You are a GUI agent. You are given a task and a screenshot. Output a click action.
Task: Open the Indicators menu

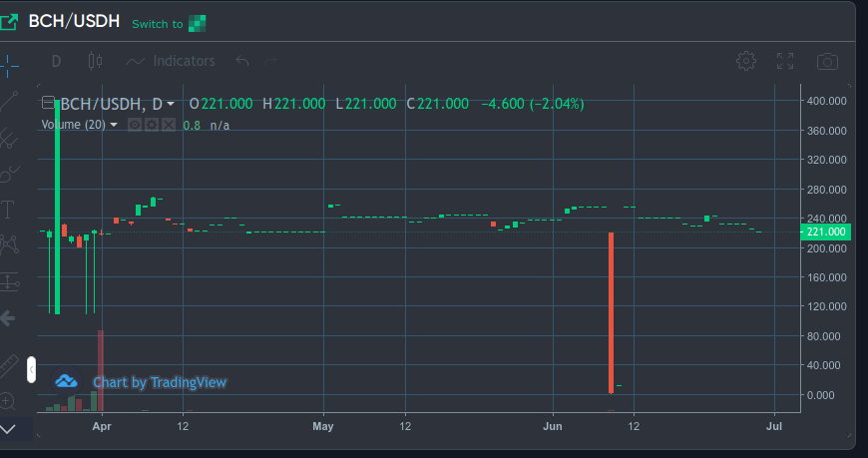[171, 61]
